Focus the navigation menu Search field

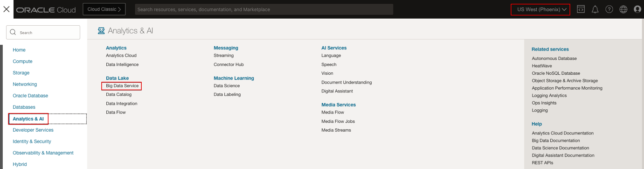pyautogui.click(x=43, y=32)
